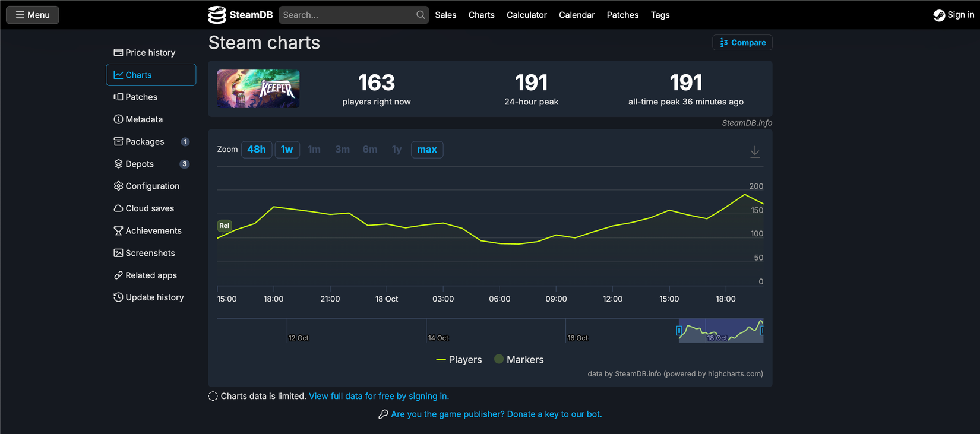The width and height of the screenshot is (980, 434).
Task: Click the dashed circle limited-data icon
Action: coord(213,396)
